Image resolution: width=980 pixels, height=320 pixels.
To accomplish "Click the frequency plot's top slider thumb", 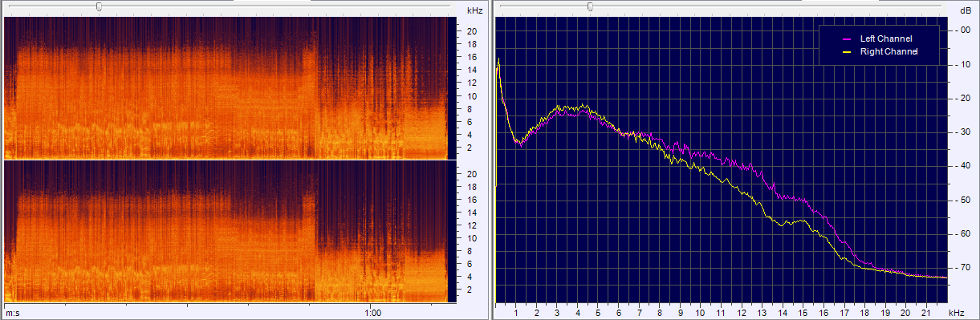I will [x=590, y=6].
